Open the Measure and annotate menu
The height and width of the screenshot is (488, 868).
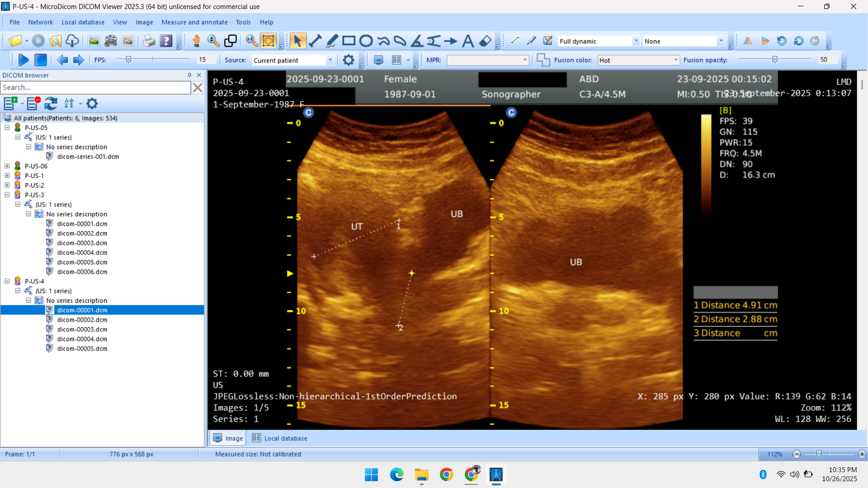pyautogui.click(x=194, y=22)
